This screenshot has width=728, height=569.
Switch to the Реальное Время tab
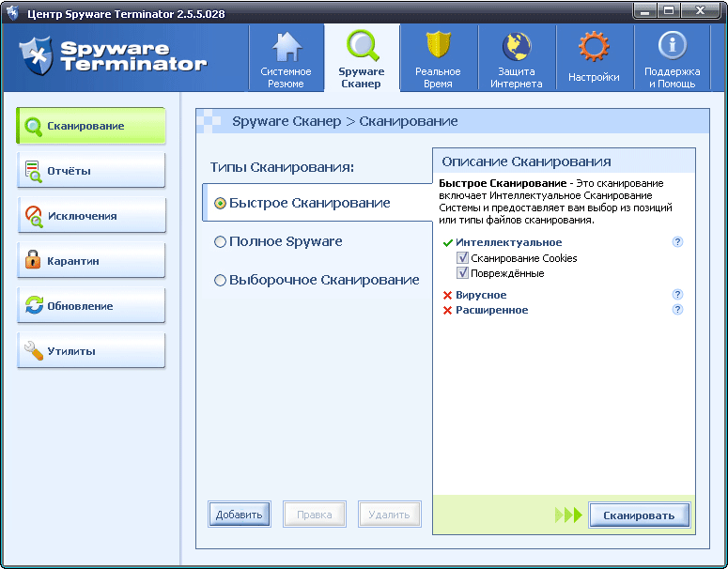[x=439, y=58]
